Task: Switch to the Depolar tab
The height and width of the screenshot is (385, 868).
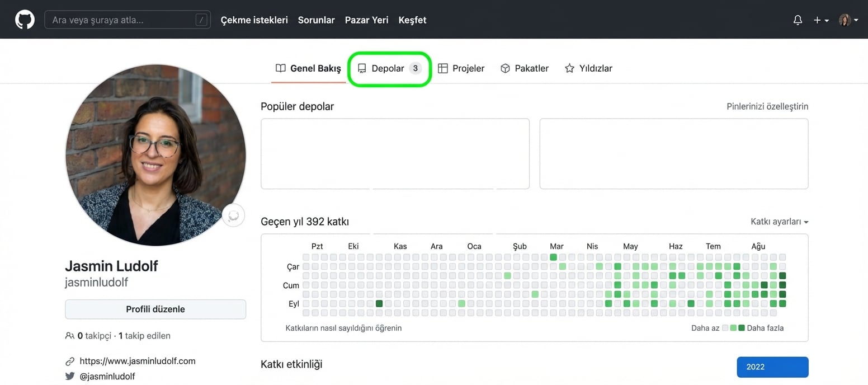Action: [388, 68]
